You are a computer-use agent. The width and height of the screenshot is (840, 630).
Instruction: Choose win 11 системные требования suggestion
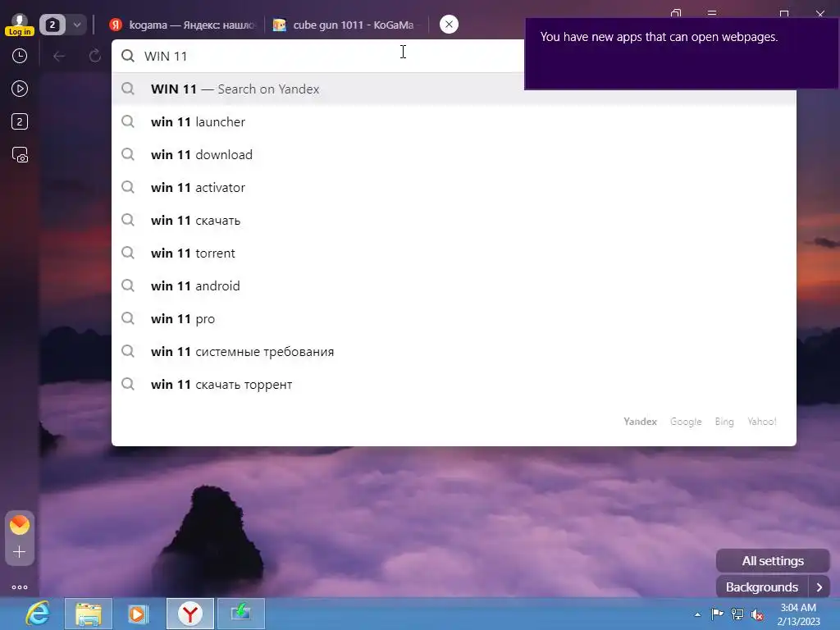coord(454,351)
